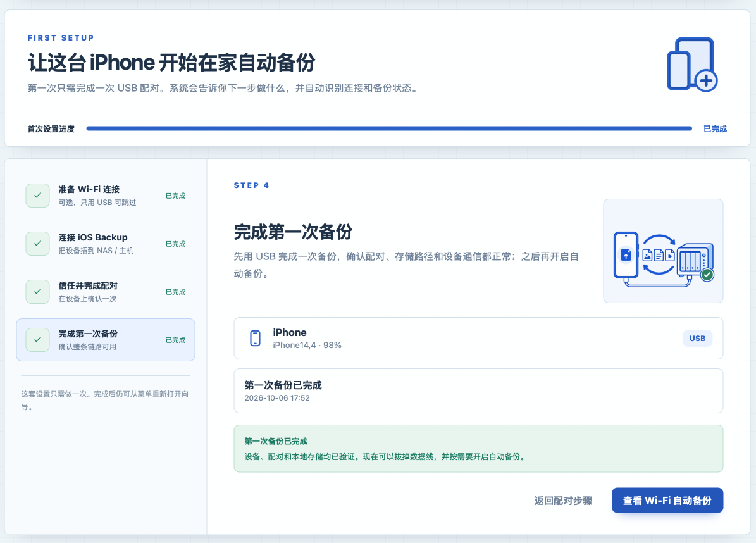
Task: Click the 已完成 status for 完成第一次备份
Action: (x=175, y=340)
